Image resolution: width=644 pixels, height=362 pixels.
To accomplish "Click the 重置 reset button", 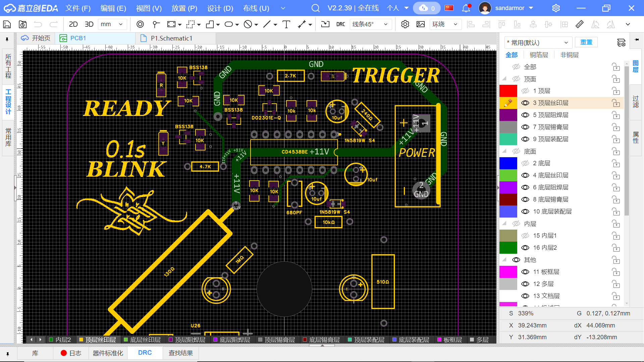I will (586, 42).
